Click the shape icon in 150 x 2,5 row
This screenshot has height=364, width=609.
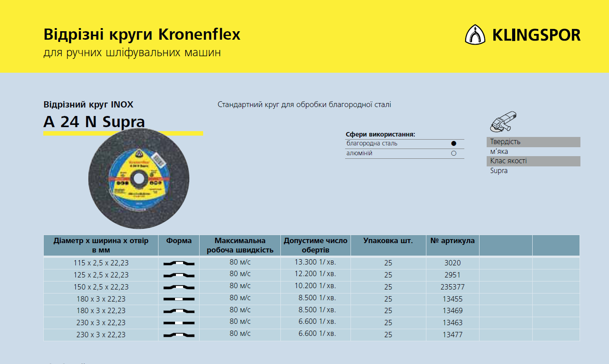click(x=179, y=287)
